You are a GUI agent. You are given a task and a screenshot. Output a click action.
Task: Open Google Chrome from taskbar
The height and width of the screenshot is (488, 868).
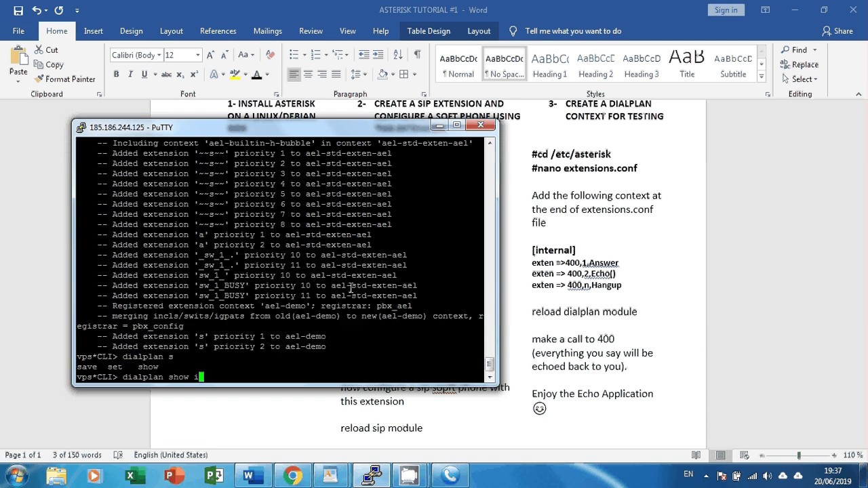click(293, 476)
